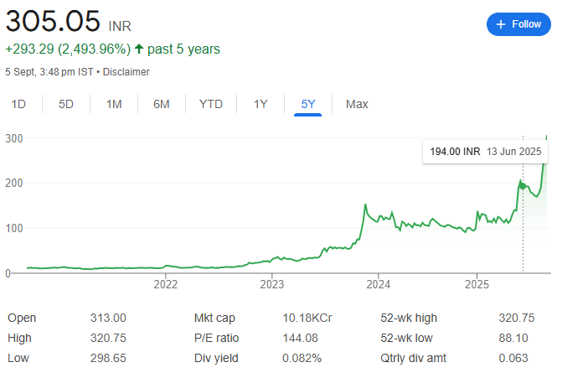This screenshot has height=378, width=588.
Task: Click the Open value 313.00
Action: tap(108, 318)
